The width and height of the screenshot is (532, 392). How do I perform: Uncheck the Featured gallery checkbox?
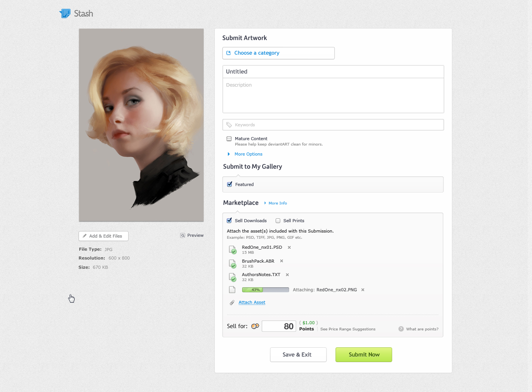tap(230, 184)
